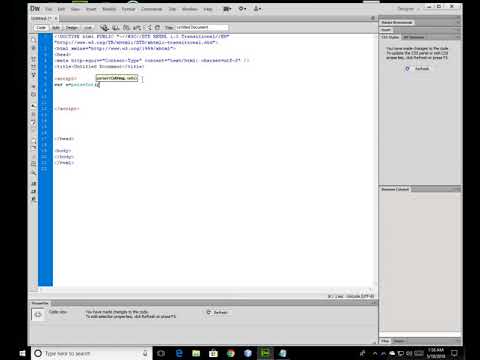Switch to Design view
Image resolution: width=480 pixels, height=360 pixels.
pyautogui.click(x=71, y=28)
